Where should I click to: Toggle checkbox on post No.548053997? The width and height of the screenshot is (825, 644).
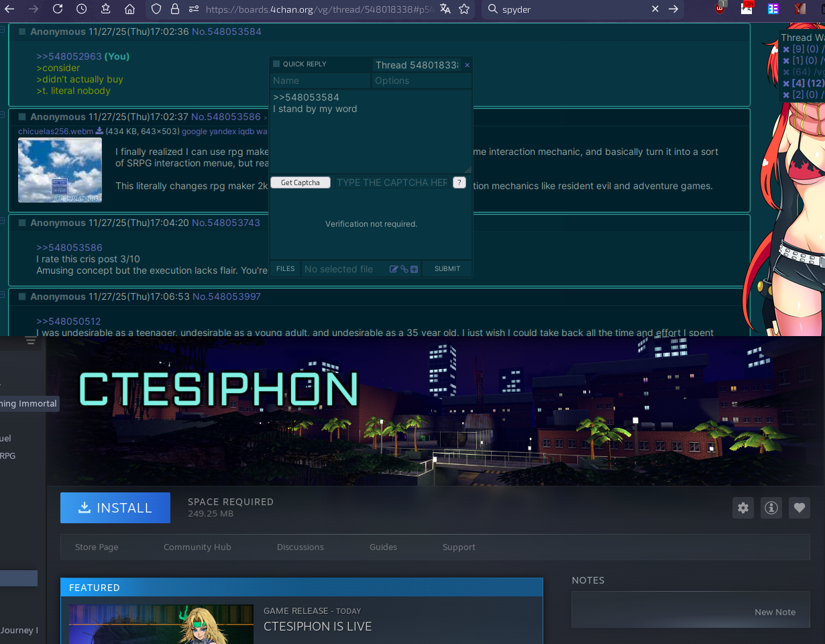pyautogui.click(x=22, y=297)
